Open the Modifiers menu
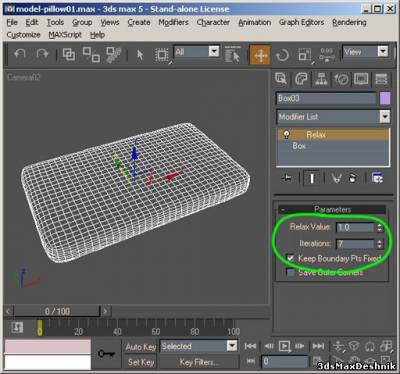400x374 pixels. click(x=173, y=22)
